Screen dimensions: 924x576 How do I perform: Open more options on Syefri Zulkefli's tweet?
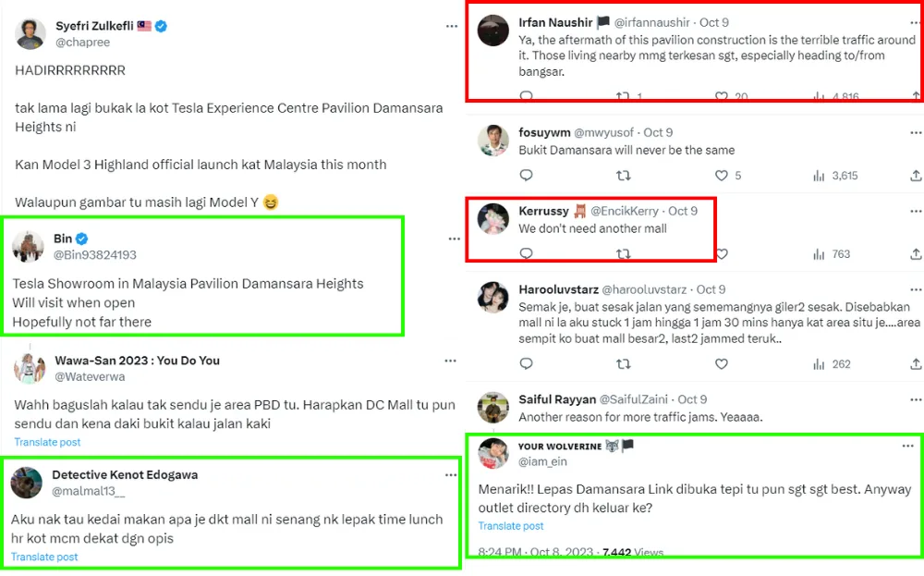point(451,27)
